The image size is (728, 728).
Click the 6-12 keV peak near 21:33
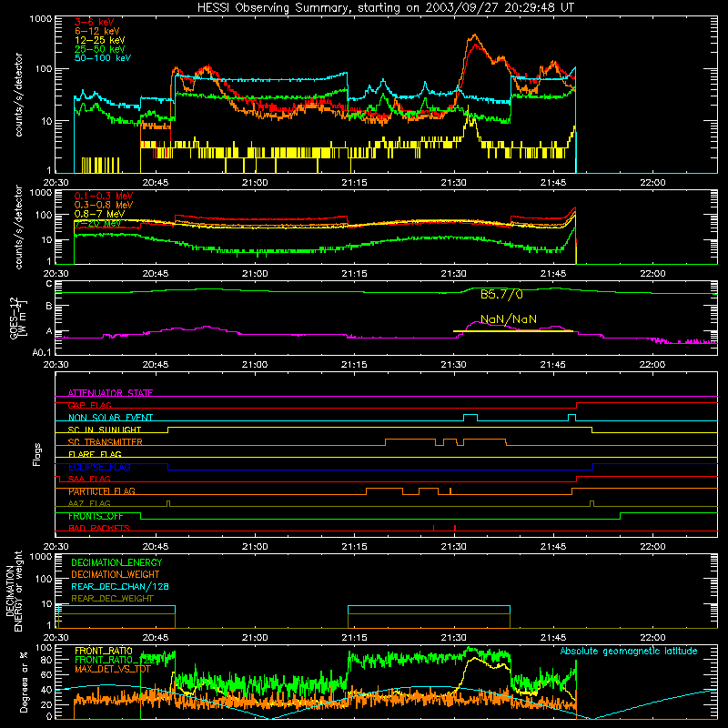coord(474,35)
